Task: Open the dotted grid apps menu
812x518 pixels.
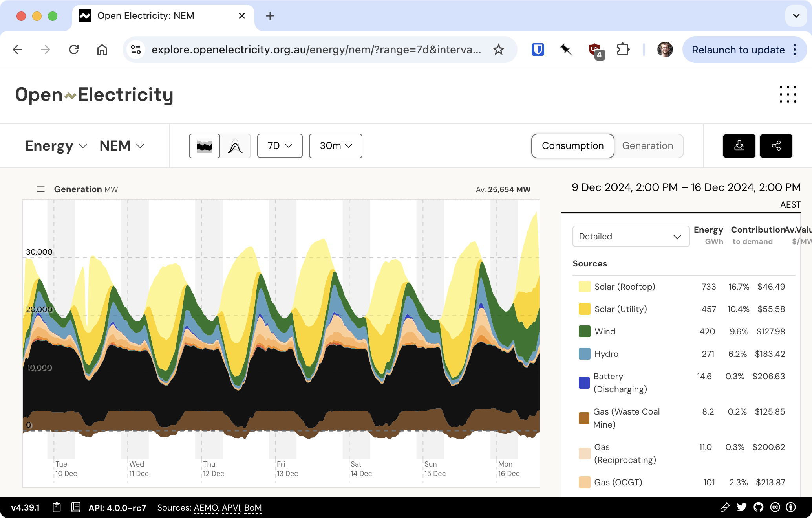Action: [x=788, y=94]
